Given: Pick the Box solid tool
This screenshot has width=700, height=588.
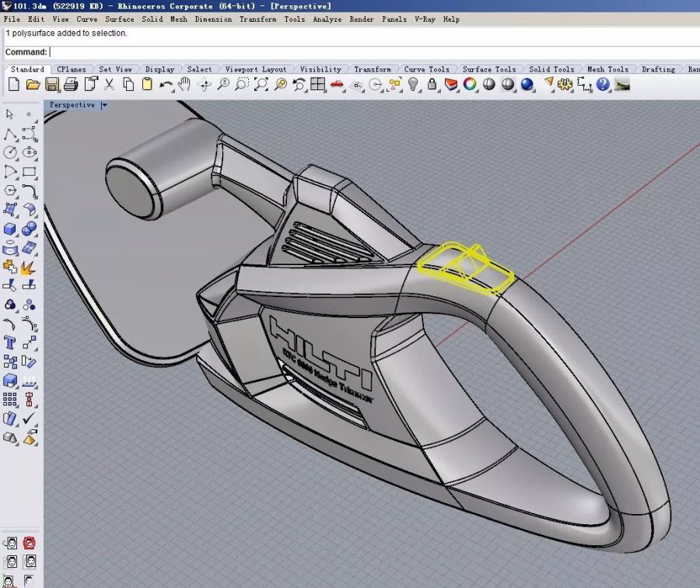Looking at the screenshot, I should pyautogui.click(x=10, y=229).
